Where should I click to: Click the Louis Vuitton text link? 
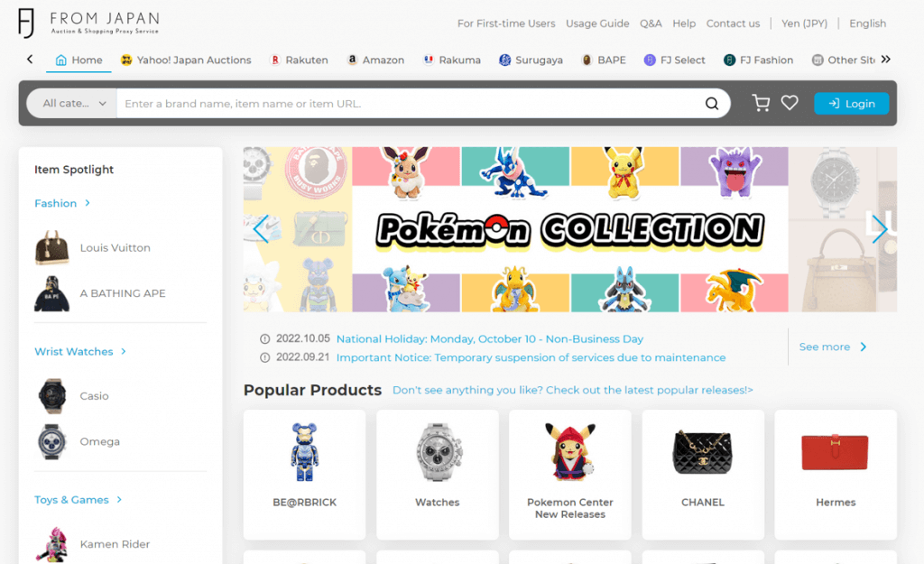point(115,248)
